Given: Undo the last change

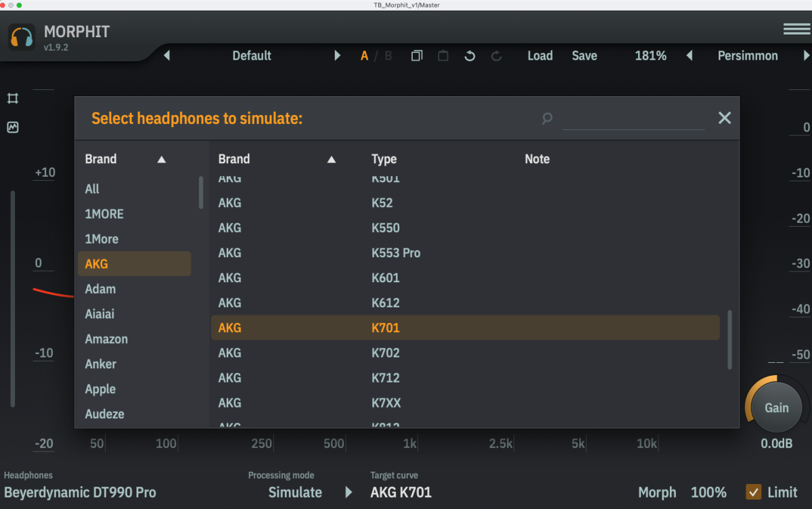Looking at the screenshot, I should pos(470,56).
